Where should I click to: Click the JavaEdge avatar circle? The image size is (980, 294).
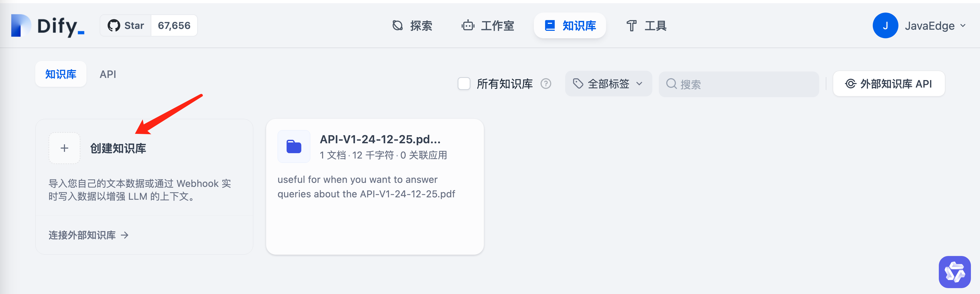(885, 25)
